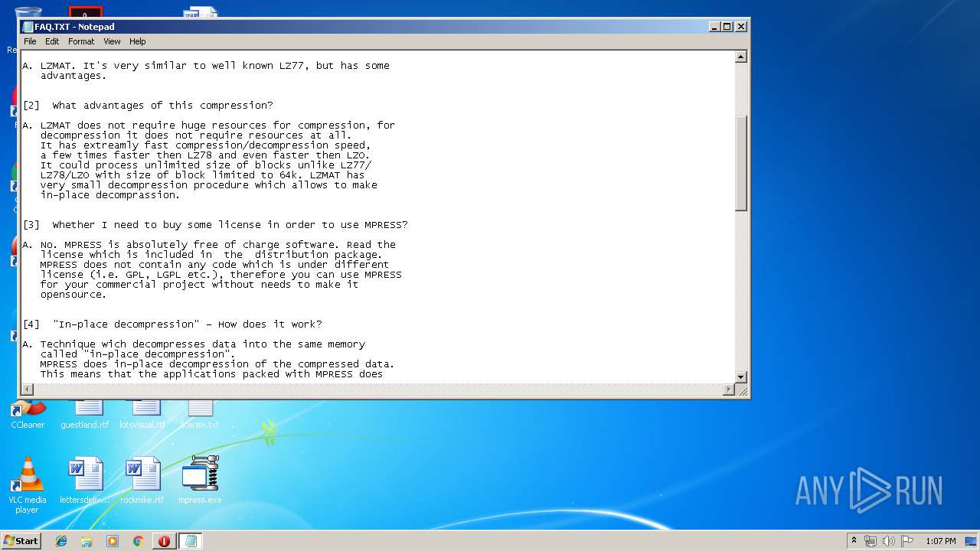Image resolution: width=980 pixels, height=551 pixels.
Task: Click the word "opensource." in the text
Action: coord(73,295)
